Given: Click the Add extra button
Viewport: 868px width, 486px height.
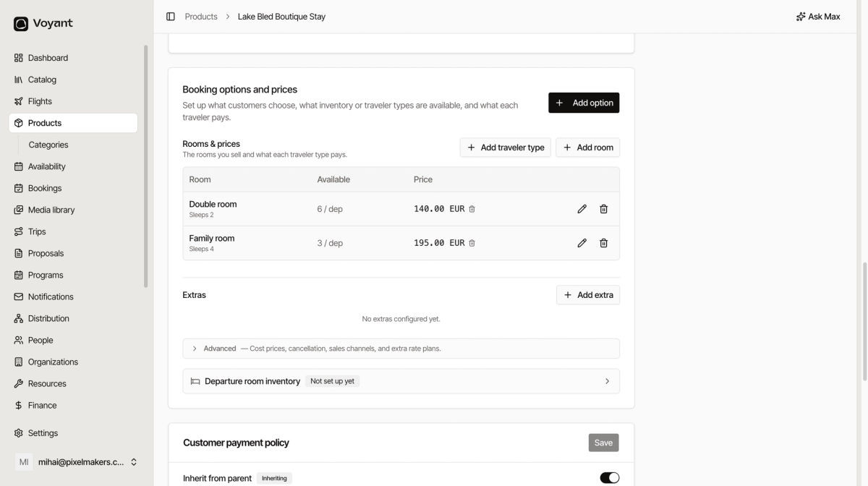Looking at the screenshot, I should 588,295.
